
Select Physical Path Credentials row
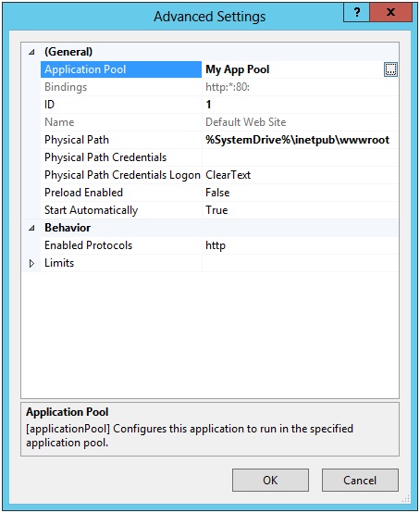pos(219,157)
